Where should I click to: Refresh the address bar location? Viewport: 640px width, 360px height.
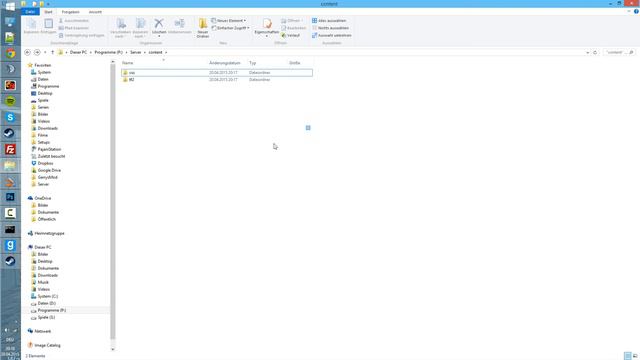pos(595,52)
